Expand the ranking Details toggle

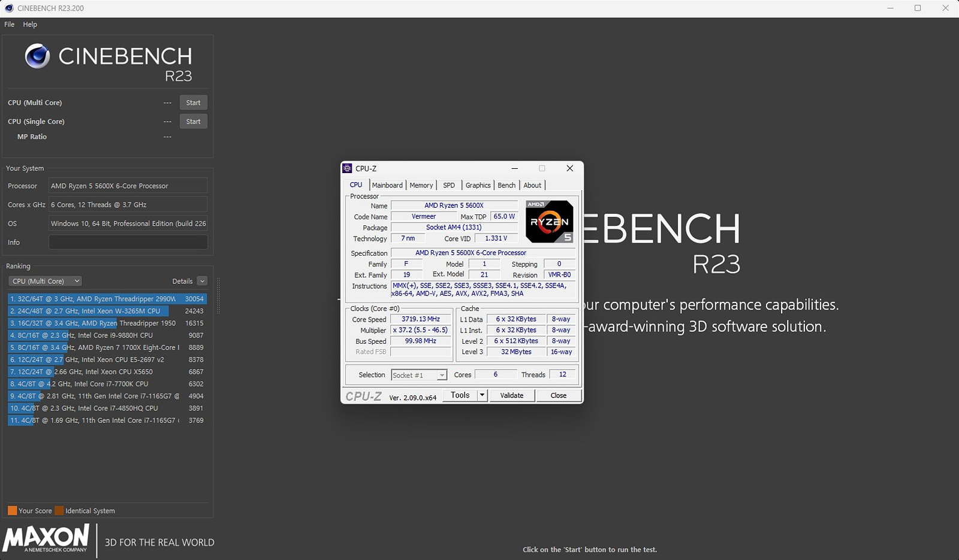[202, 281]
